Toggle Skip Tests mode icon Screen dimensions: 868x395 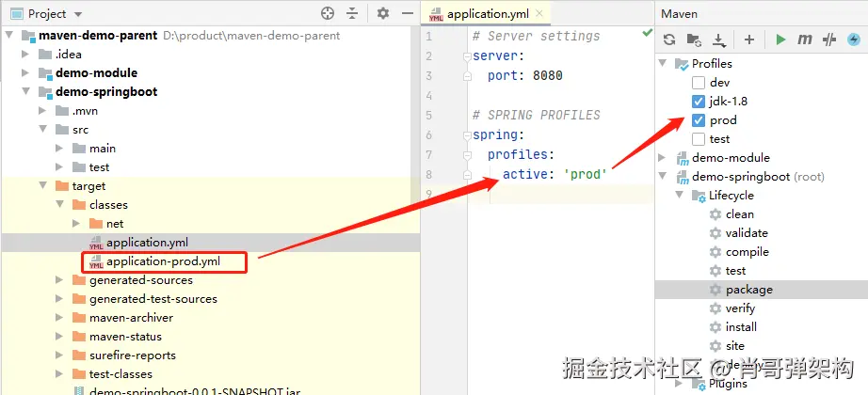(828, 39)
